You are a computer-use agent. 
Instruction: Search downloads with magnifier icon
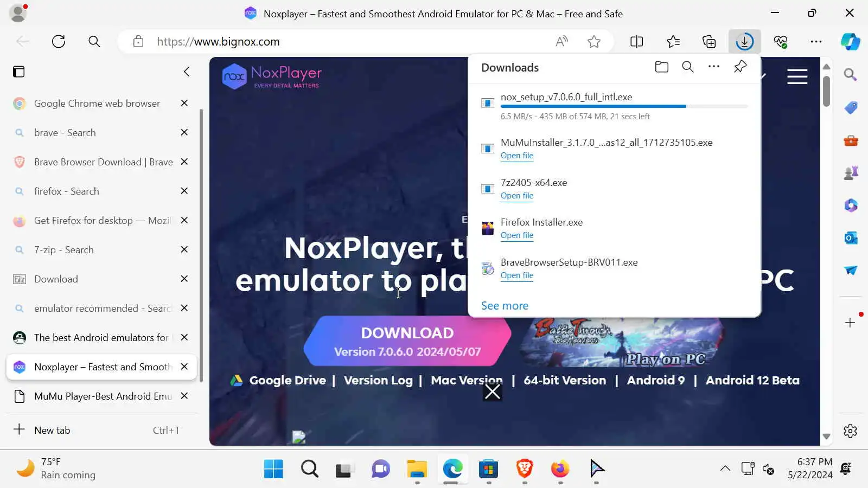(688, 67)
